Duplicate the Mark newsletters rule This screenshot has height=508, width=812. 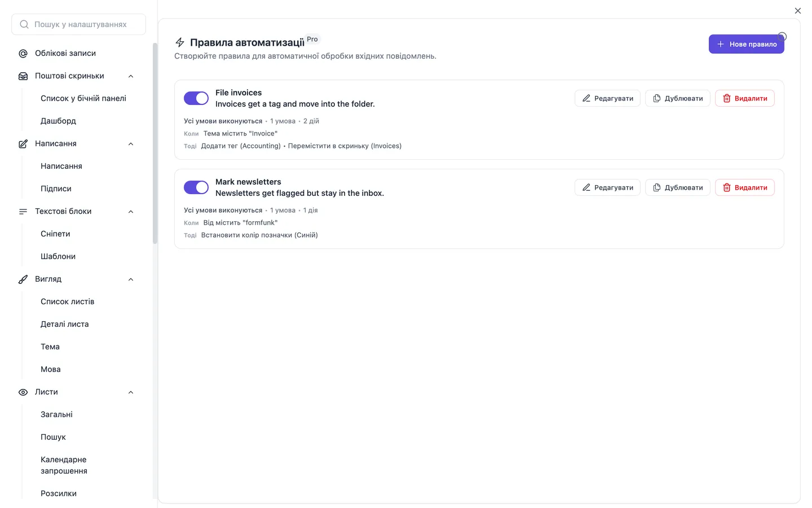pos(678,187)
